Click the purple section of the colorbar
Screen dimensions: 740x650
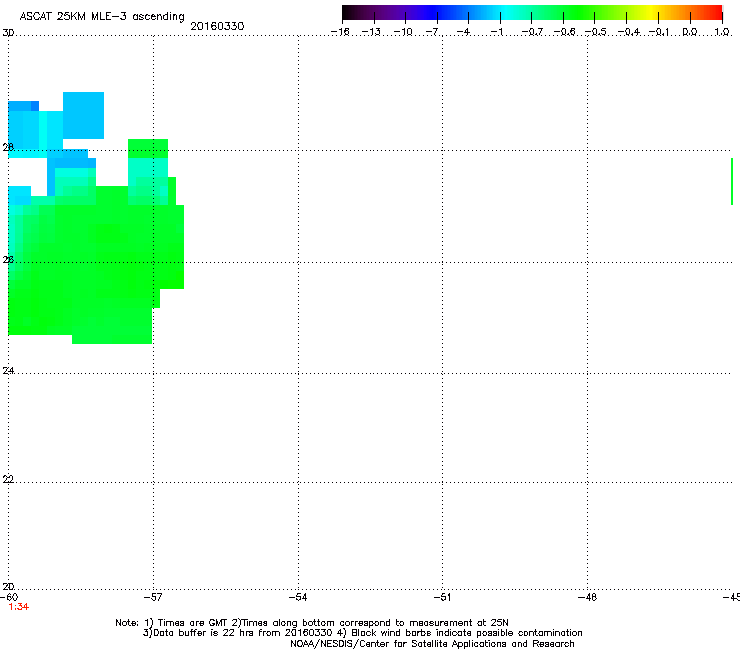click(396, 13)
